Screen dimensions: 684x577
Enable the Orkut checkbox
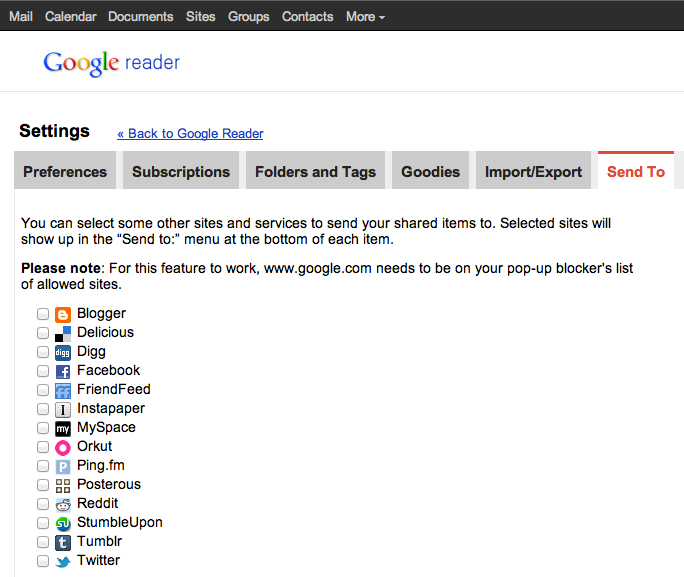[43, 447]
